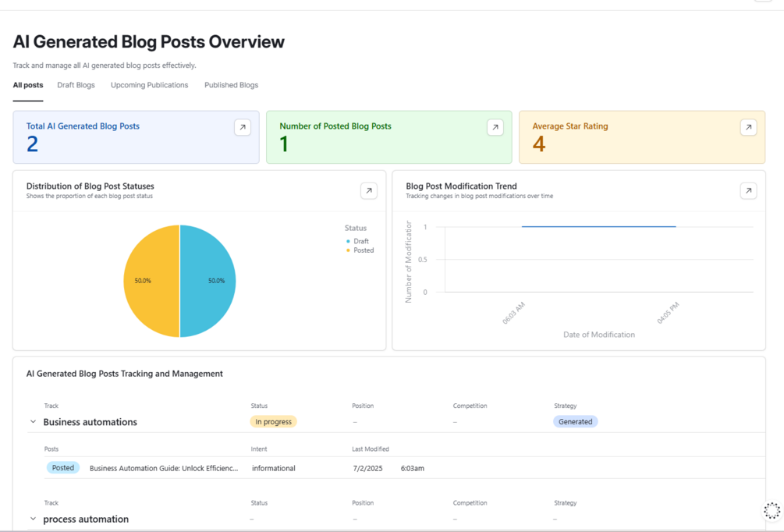Open the Business Automation Guide post title
This screenshot has height=532, width=784.
164,469
